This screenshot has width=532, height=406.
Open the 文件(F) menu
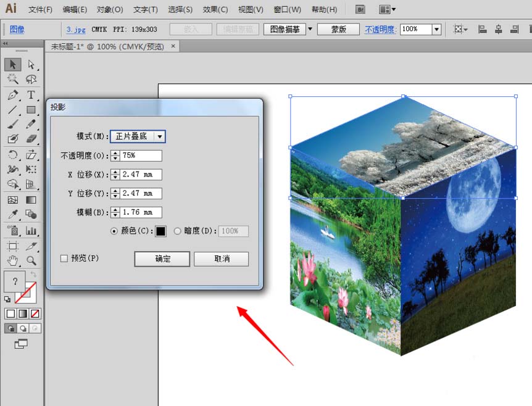pyautogui.click(x=40, y=9)
